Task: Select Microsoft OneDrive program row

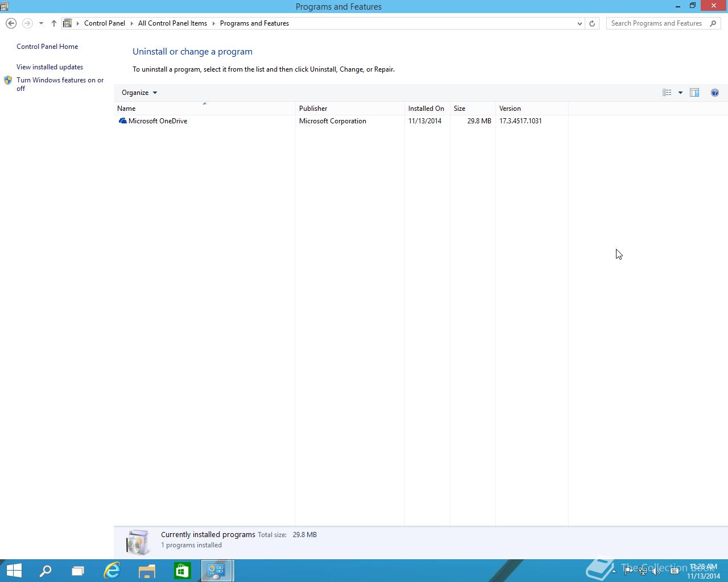Action: click(x=341, y=121)
